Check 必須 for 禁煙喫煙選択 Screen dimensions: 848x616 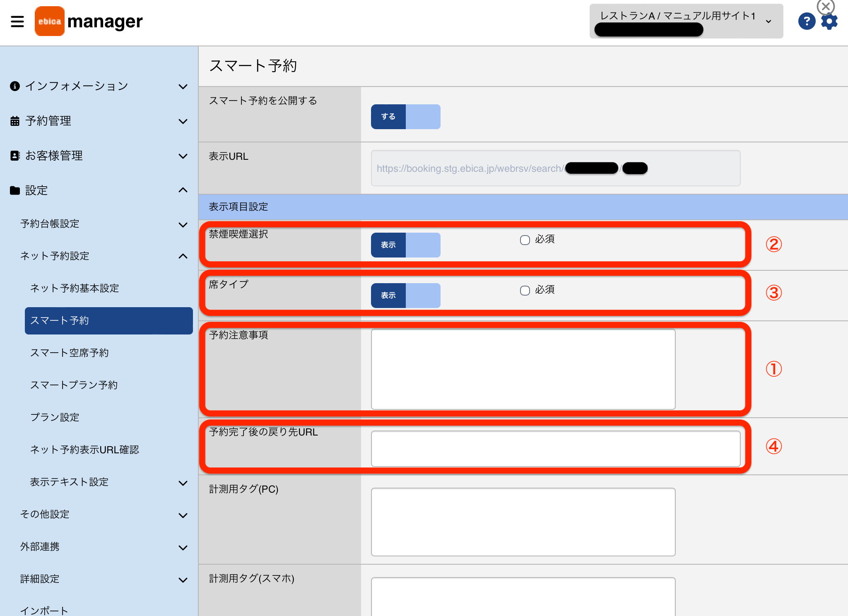pos(525,240)
